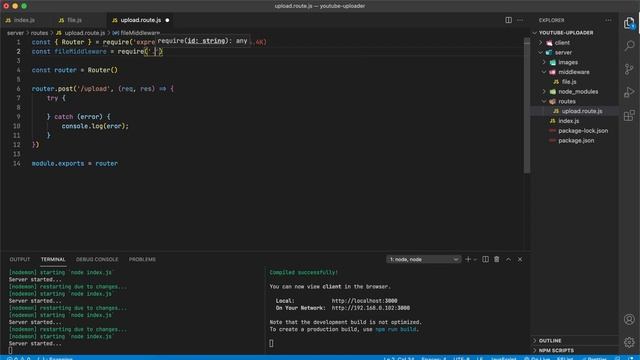This screenshot has width=640, height=360.
Task: Open the Explorer view in the activity bar
Action: 629,23
